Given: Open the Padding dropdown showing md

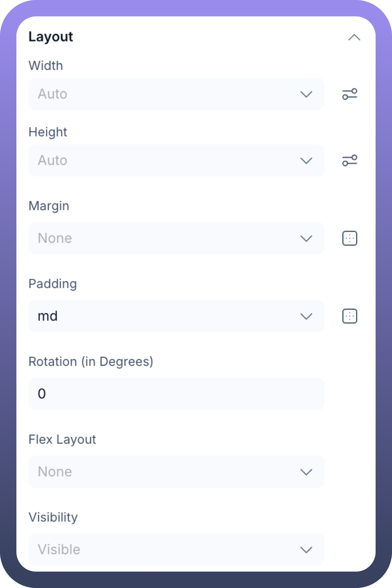Looking at the screenshot, I should (x=176, y=316).
